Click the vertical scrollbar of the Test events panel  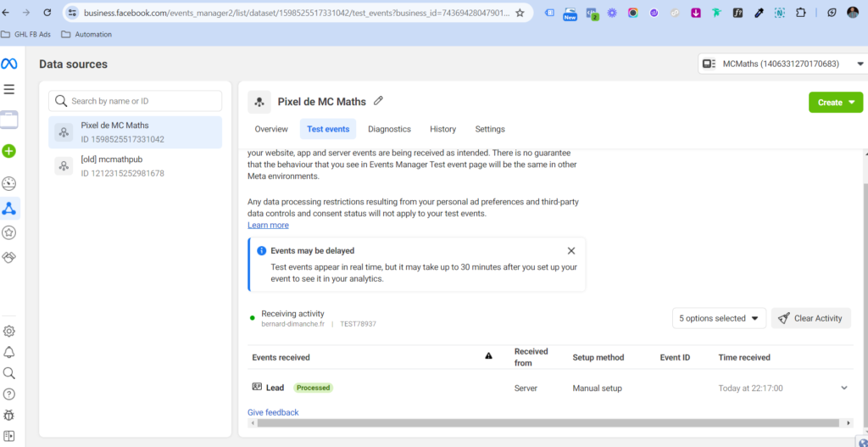(864, 305)
